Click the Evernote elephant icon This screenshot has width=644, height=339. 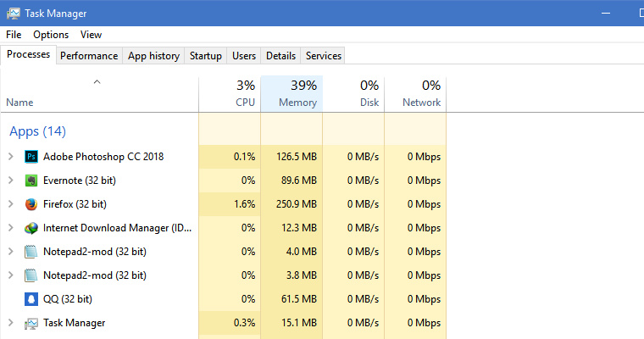[31, 181]
